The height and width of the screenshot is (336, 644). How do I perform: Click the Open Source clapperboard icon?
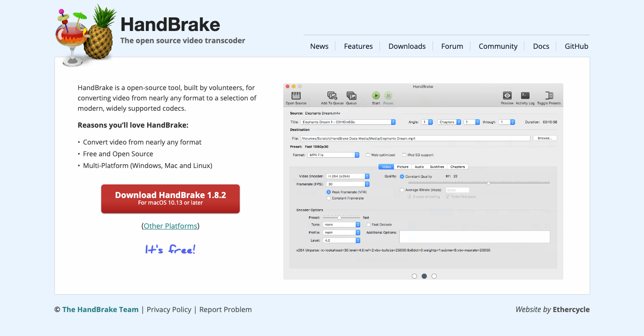296,96
